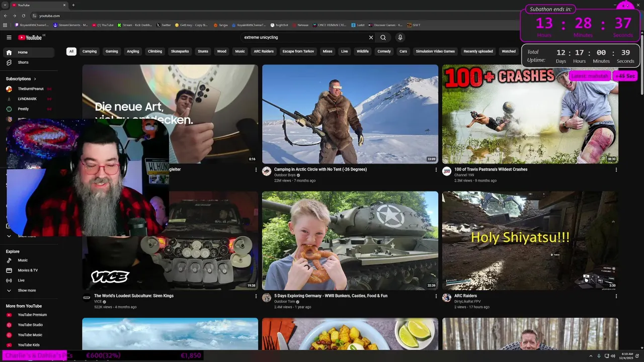The image size is (644, 362).
Task: Select the Escape from Tarkov filter chip
Action: [298, 51]
